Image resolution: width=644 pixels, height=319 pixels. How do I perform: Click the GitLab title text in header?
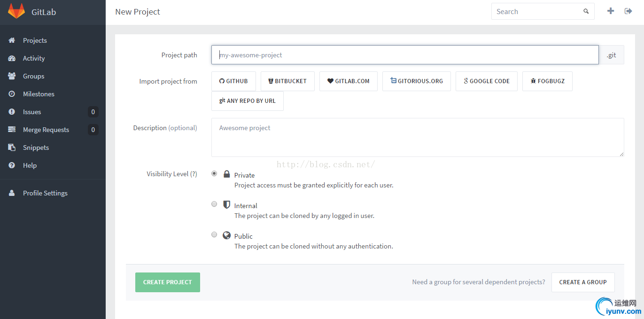[x=44, y=12]
